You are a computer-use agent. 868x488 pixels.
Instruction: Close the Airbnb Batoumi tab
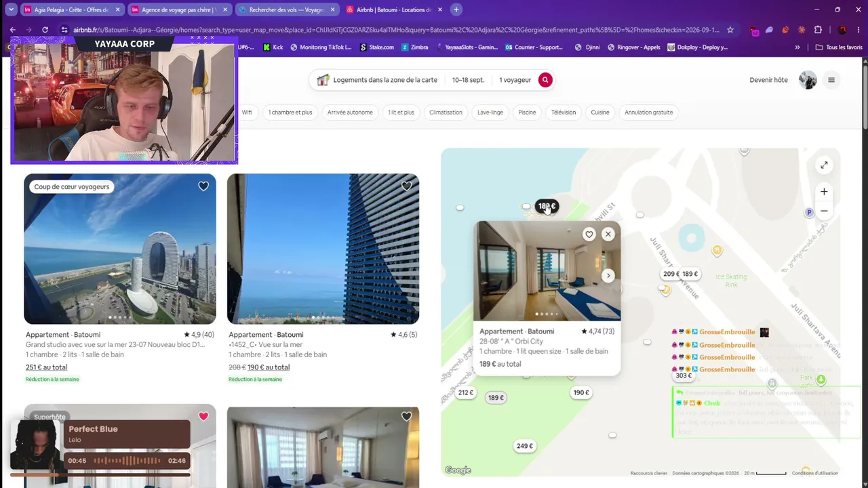click(439, 9)
